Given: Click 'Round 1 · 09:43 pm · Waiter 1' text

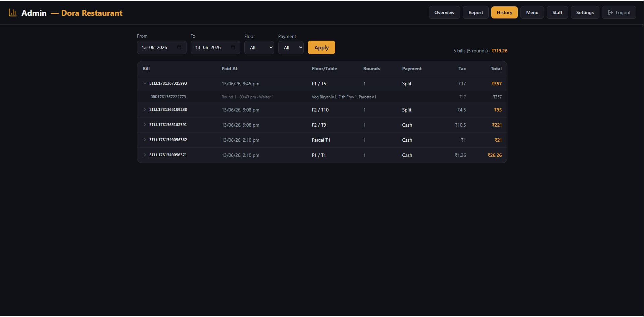Looking at the screenshot, I should point(248,97).
